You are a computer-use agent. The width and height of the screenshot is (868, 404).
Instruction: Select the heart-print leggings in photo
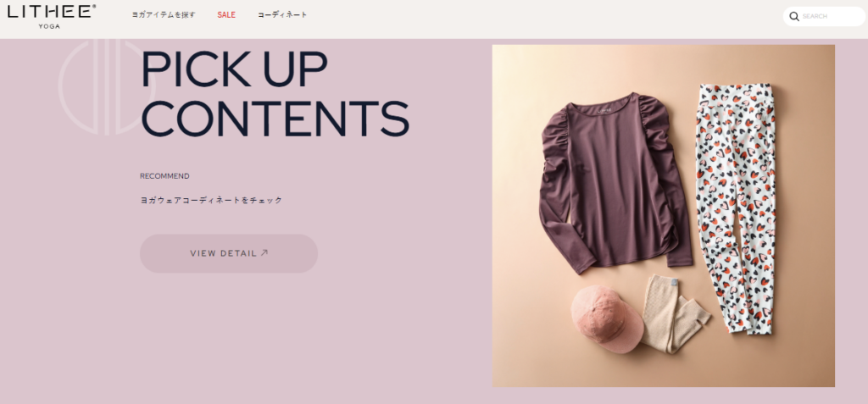coord(737,208)
